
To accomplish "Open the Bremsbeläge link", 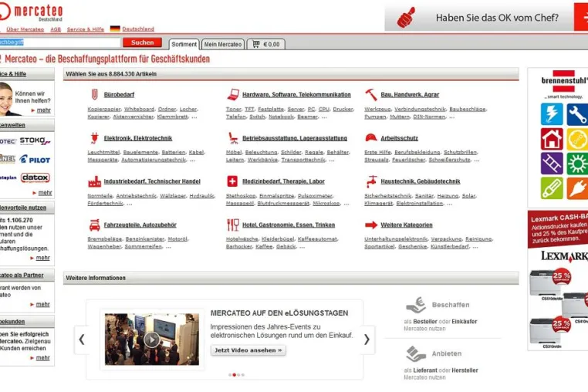I will (105, 239).
